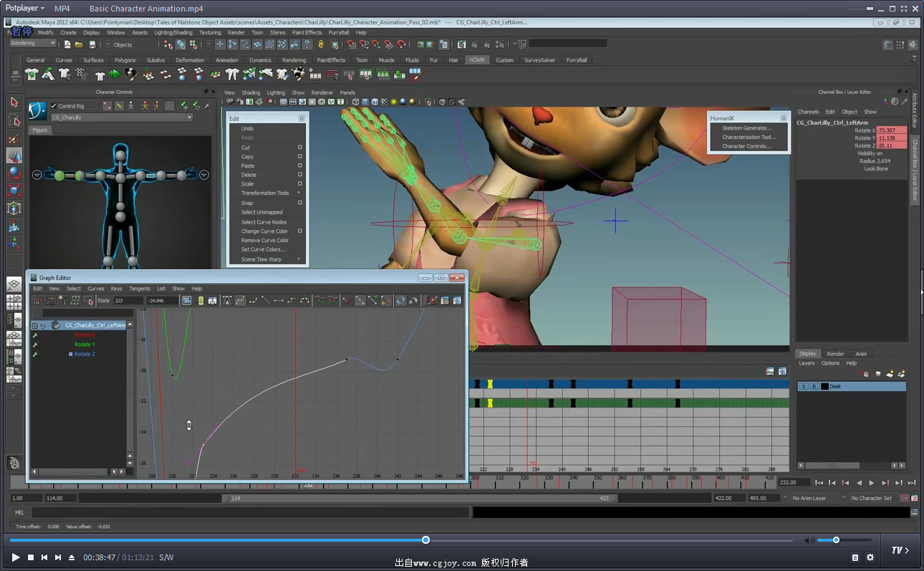The height and width of the screenshot is (571, 924).
Task: Click the PotPlayer playlist icon
Action: [x=855, y=557]
